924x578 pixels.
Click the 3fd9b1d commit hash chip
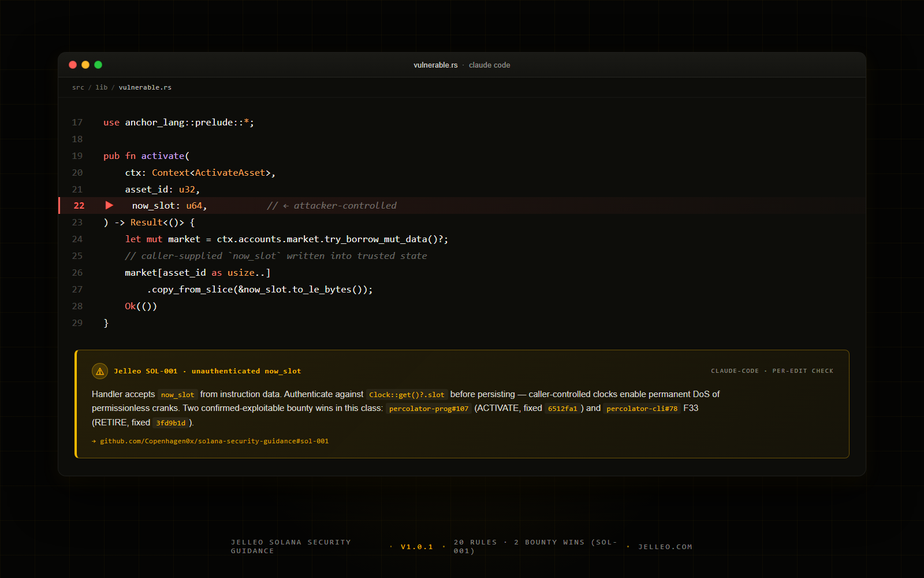[x=171, y=423]
